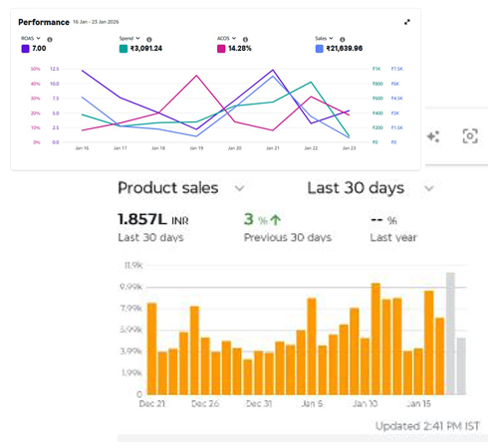This screenshot has height=448, width=498.
Task: Click the purple ROAS color swatch
Action: 25,49
